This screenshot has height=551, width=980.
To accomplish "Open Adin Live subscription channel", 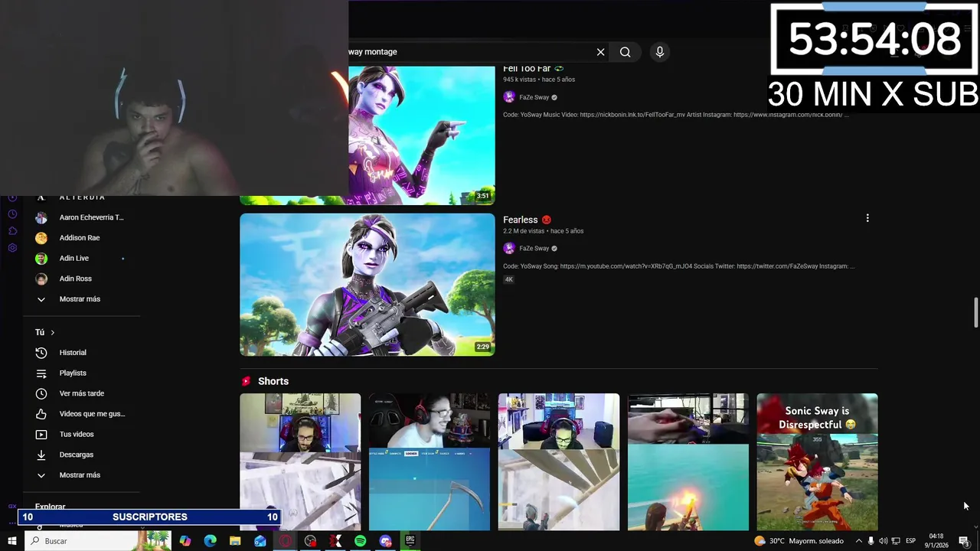I will tap(81, 259).
